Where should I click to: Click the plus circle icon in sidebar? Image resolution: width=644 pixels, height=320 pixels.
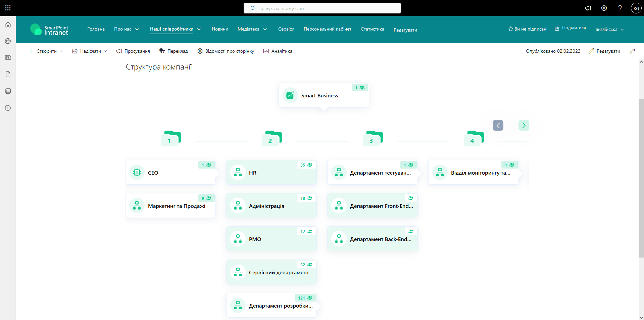click(x=8, y=108)
